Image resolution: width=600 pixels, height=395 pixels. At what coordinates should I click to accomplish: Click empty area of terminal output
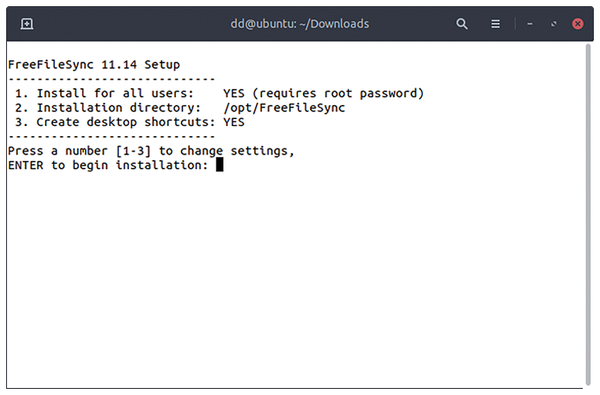click(x=295, y=279)
